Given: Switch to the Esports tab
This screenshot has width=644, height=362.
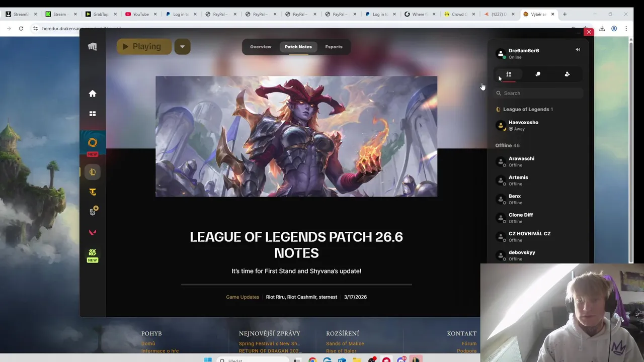Looking at the screenshot, I should pos(334,47).
